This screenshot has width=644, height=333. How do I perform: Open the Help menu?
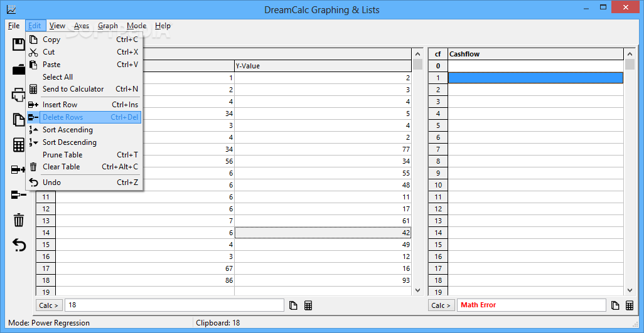(x=163, y=26)
